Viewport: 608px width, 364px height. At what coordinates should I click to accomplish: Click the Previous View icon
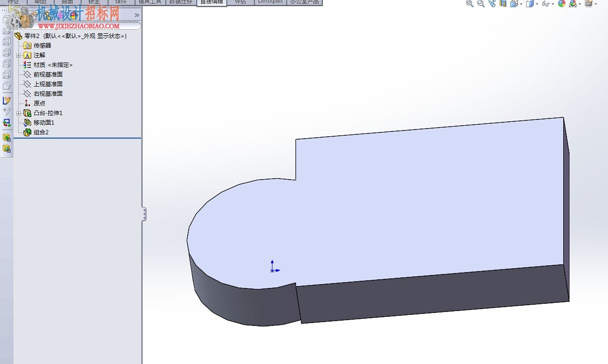coord(492,3)
